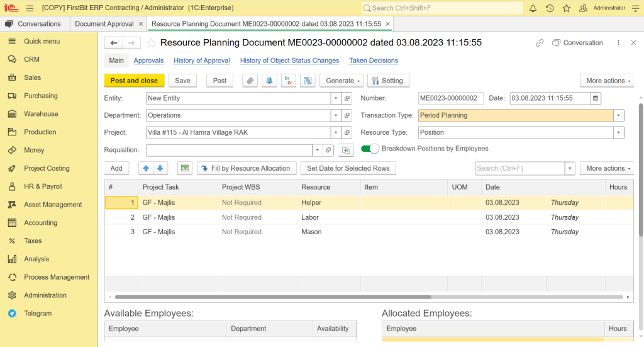
Task: Select the Labor resource cell
Action: (328, 217)
